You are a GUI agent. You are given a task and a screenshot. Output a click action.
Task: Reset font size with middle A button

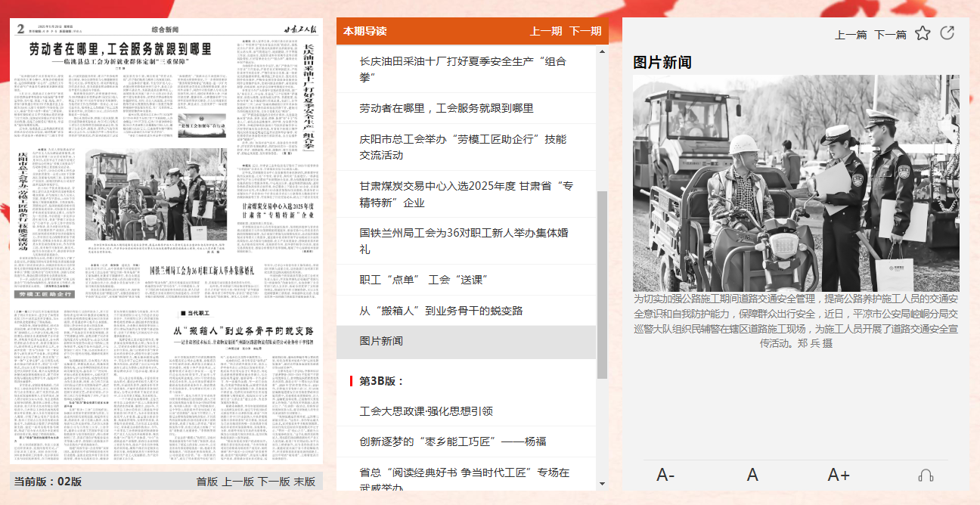tap(752, 475)
